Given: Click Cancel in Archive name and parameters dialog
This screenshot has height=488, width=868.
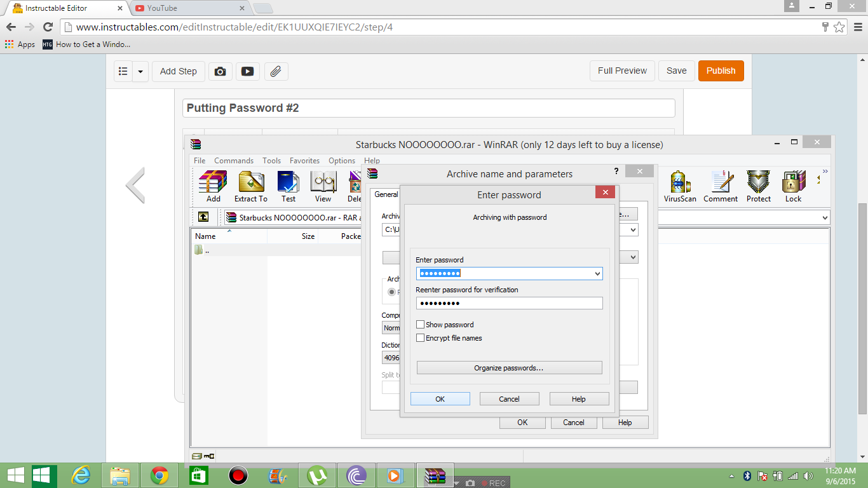Looking at the screenshot, I should 573,423.
